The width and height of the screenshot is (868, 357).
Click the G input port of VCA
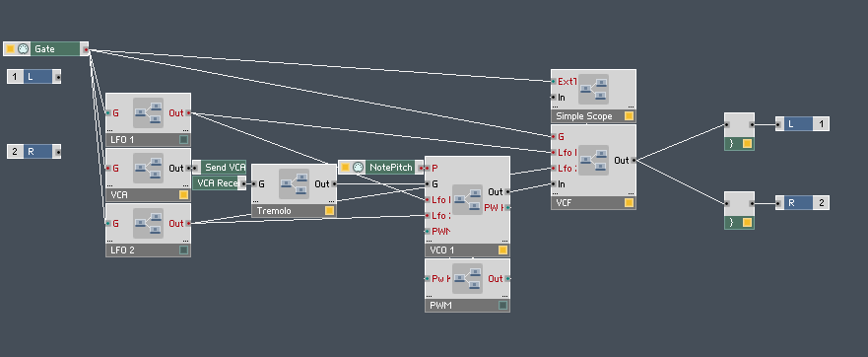pos(108,168)
